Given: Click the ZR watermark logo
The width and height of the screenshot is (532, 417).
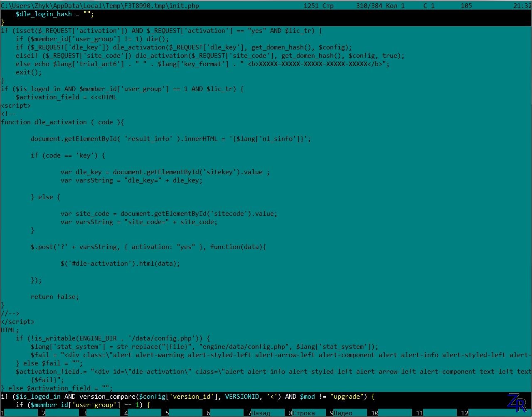Looking at the screenshot, I should pyautogui.click(x=517, y=402).
